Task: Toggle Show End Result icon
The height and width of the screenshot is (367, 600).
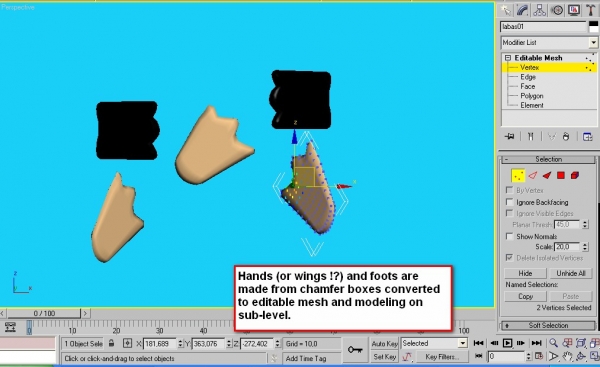Action: click(530, 137)
